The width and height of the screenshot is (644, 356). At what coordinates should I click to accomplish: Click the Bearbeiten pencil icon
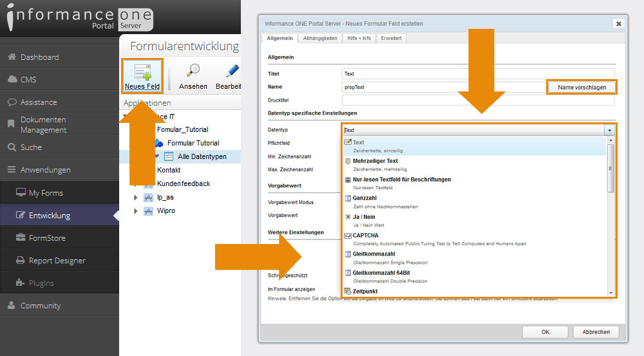point(232,71)
